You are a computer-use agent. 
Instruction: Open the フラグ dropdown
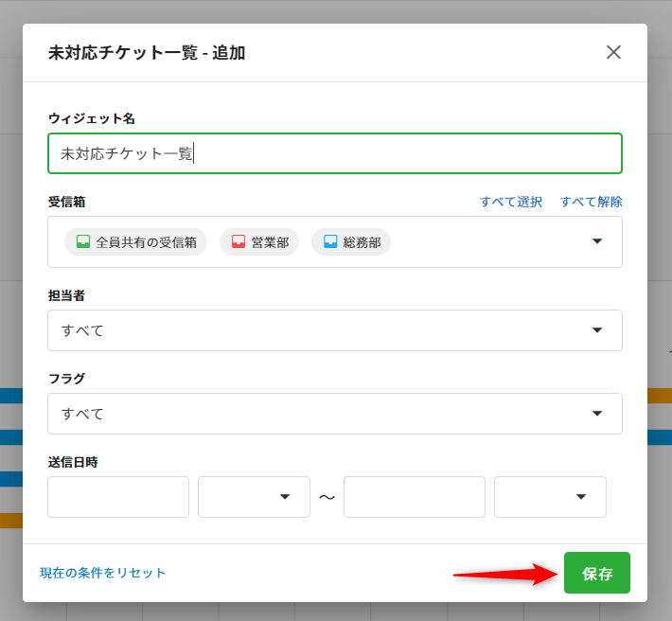click(334, 414)
